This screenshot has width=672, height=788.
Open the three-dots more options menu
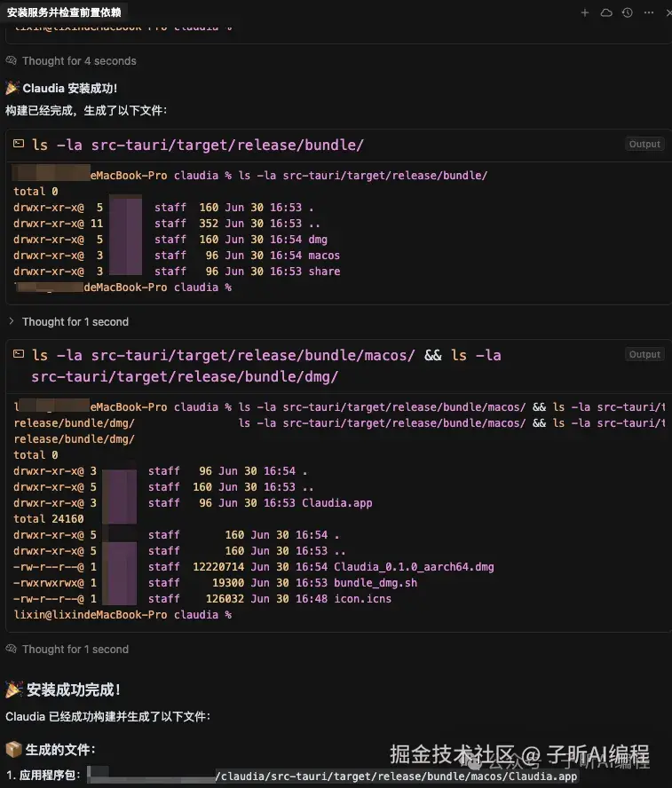pyautogui.click(x=649, y=12)
